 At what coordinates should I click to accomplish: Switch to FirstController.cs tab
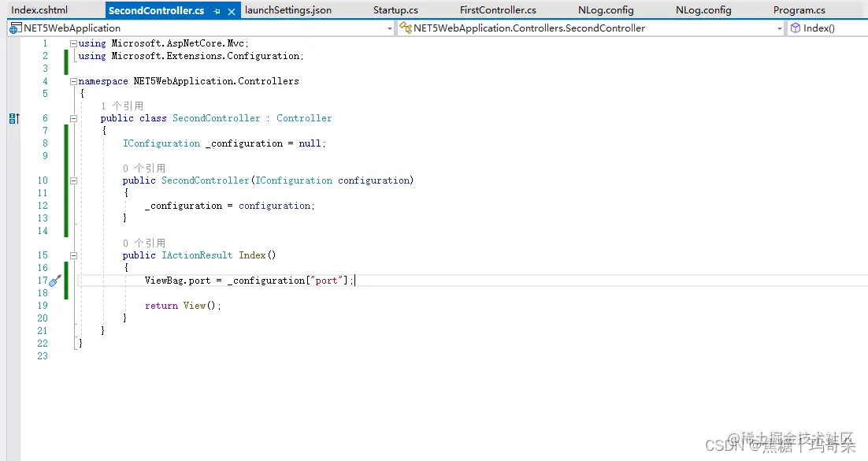(498, 10)
